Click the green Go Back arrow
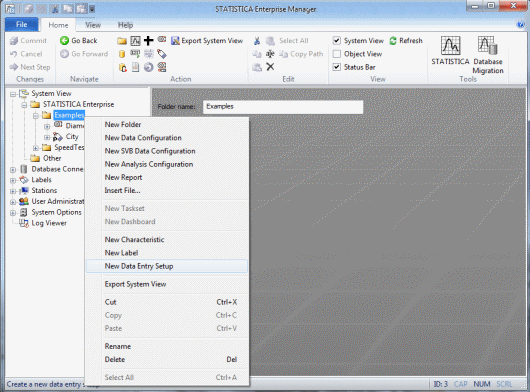Screen dimensions: 530x392 coord(64,41)
